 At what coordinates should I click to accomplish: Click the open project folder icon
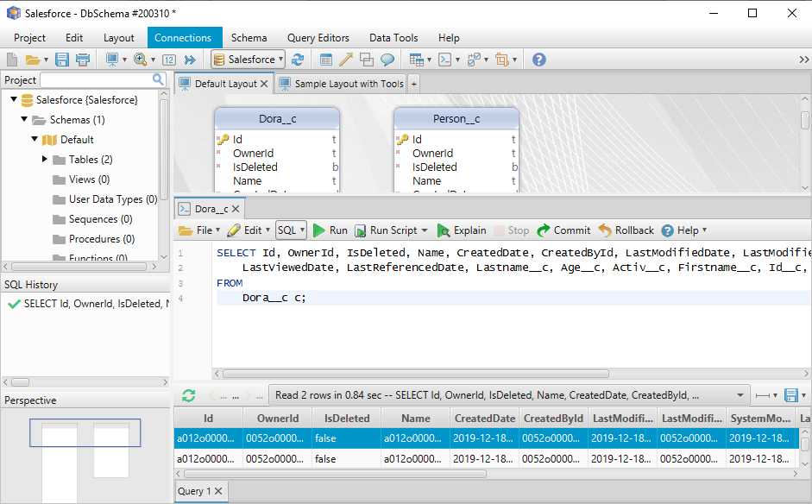coord(33,60)
